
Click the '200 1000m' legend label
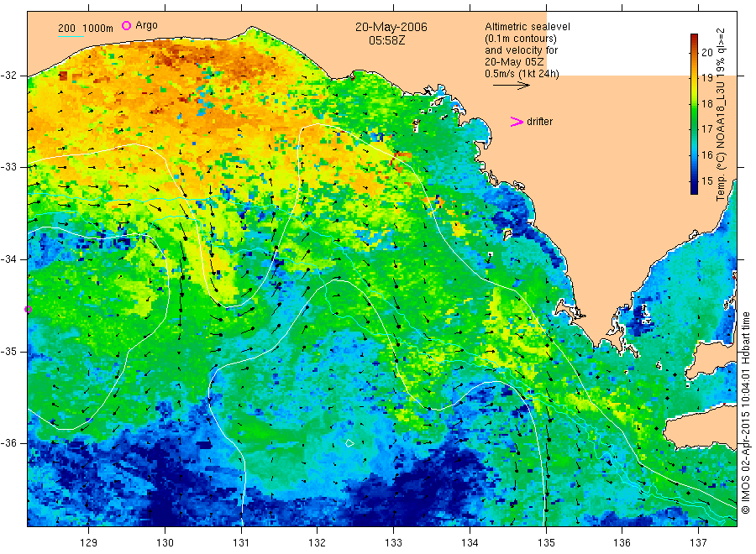click(x=86, y=29)
